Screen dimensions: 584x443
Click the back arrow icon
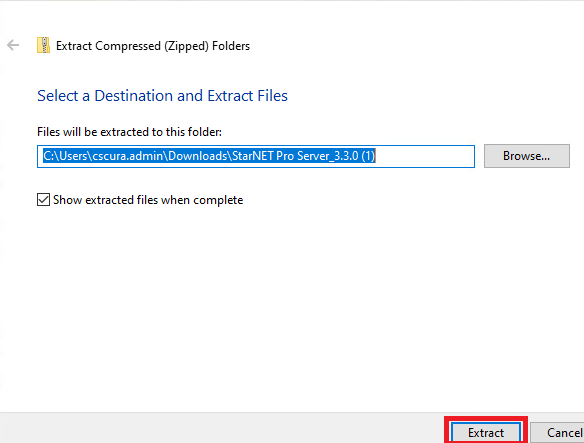13,45
